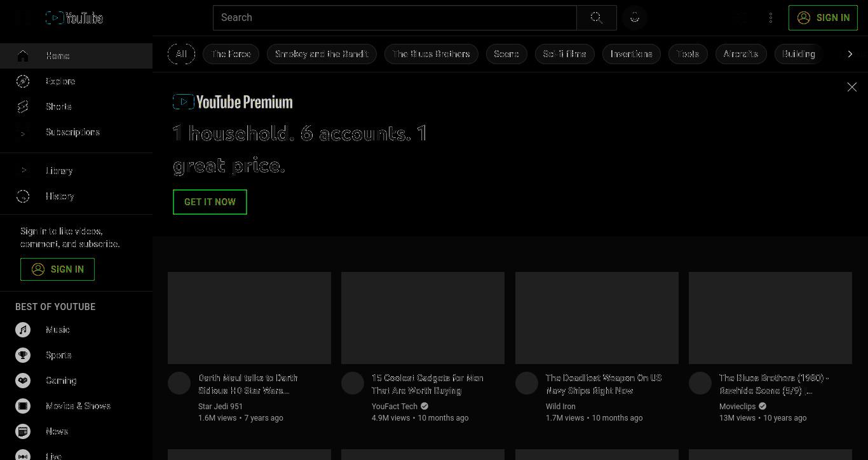This screenshot has width=868, height=460.
Task: Open YouFact Tech channel avatar
Action: coord(353,383)
